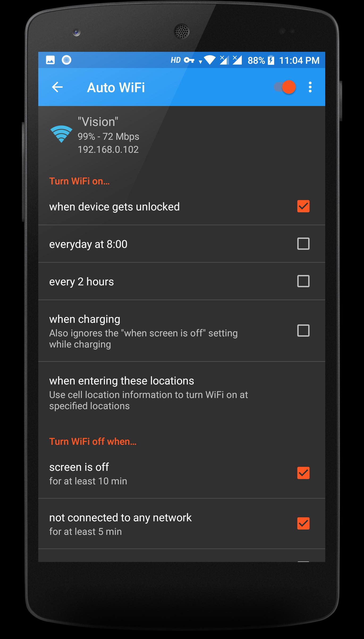Image resolution: width=364 pixels, height=639 pixels.
Task: Tap the circular recording icon in the status bar
Action: click(66, 60)
